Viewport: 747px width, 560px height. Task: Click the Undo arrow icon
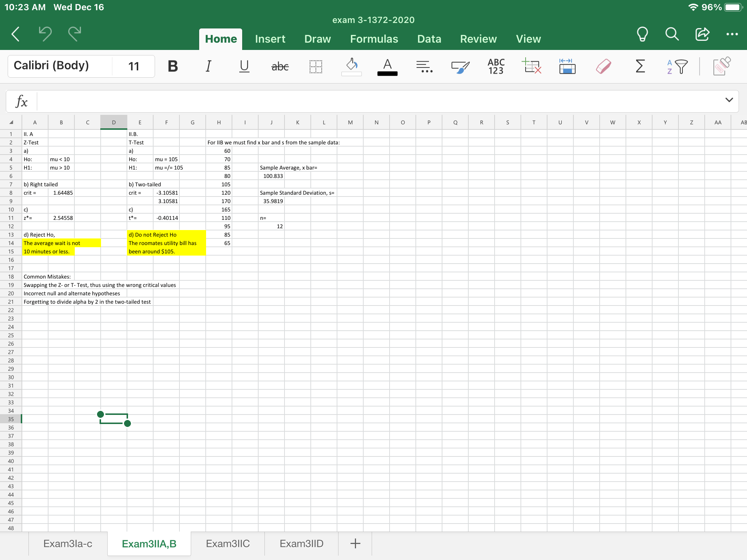(45, 34)
